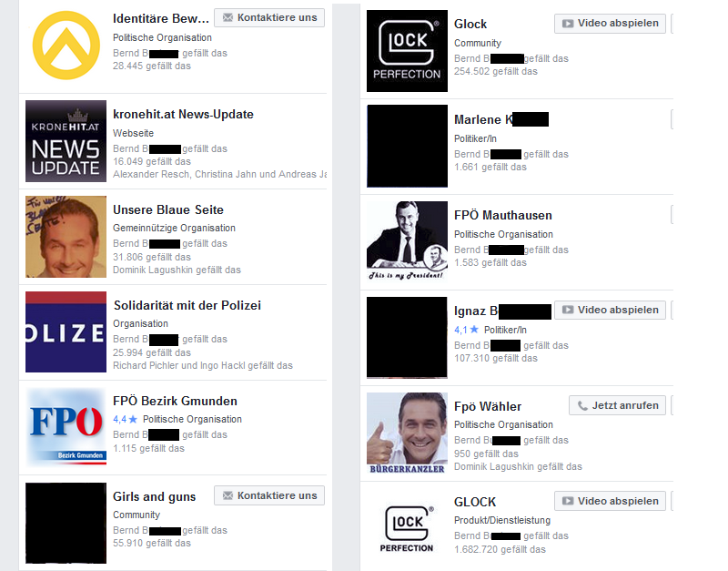Screen dimensions: 728x571
Task: Open the kronehit.at News Update logo image
Action: click(66, 141)
